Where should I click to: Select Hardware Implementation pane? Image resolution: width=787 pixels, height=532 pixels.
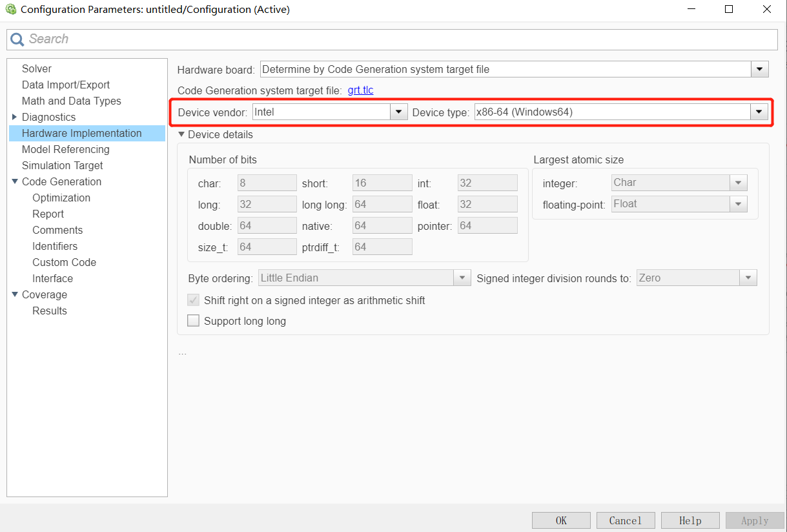[x=81, y=133]
